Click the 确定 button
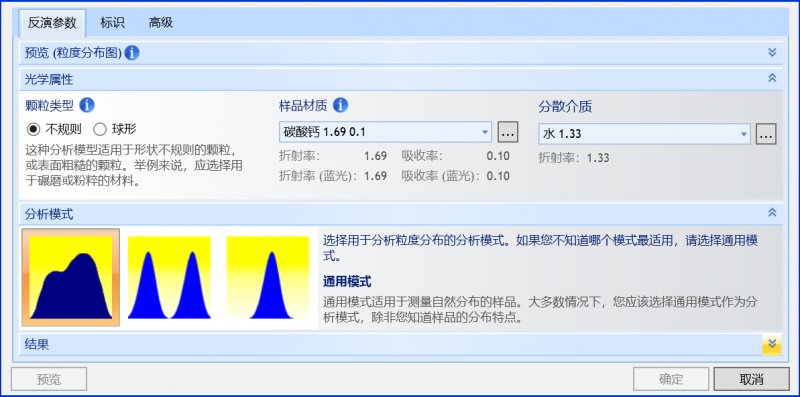This screenshot has height=397, width=800. 671,379
